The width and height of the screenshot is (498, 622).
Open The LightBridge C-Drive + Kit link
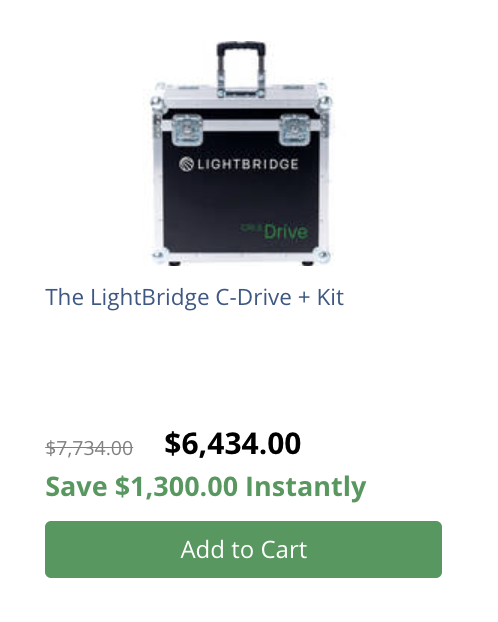[x=194, y=297]
